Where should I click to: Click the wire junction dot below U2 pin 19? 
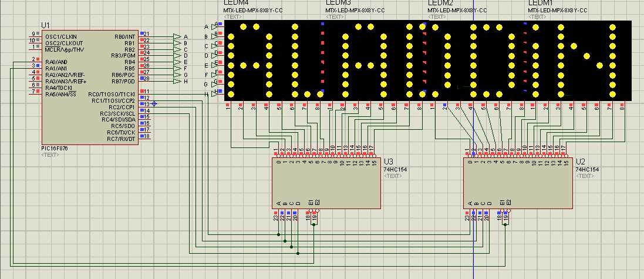pyautogui.click(x=505, y=225)
